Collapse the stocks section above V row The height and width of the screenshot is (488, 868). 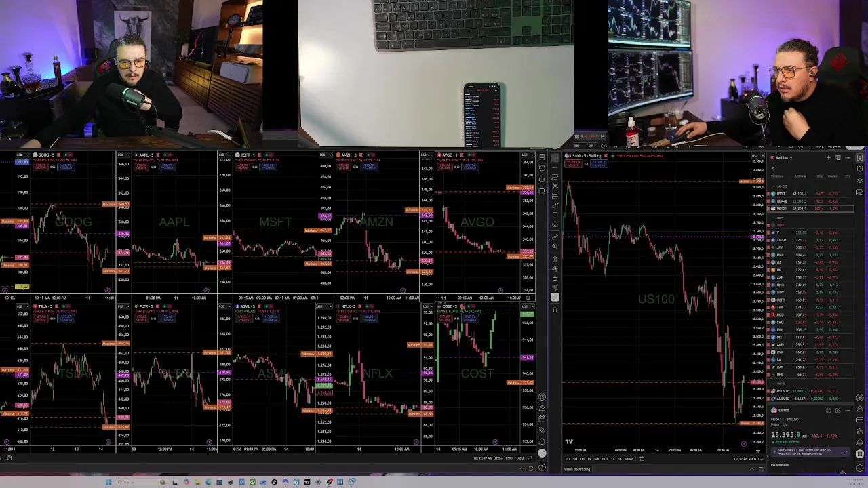pyautogui.click(x=773, y=218)
